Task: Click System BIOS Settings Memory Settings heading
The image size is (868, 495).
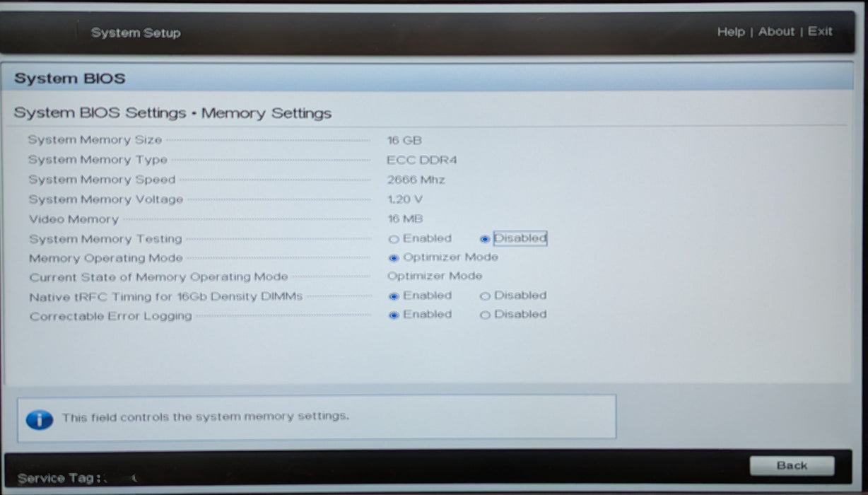Action: (172, 113)
